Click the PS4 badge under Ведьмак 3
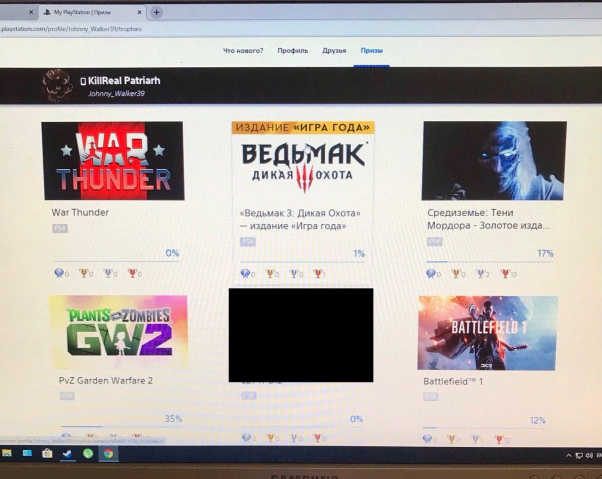The image size is (602, 479). 248,242
